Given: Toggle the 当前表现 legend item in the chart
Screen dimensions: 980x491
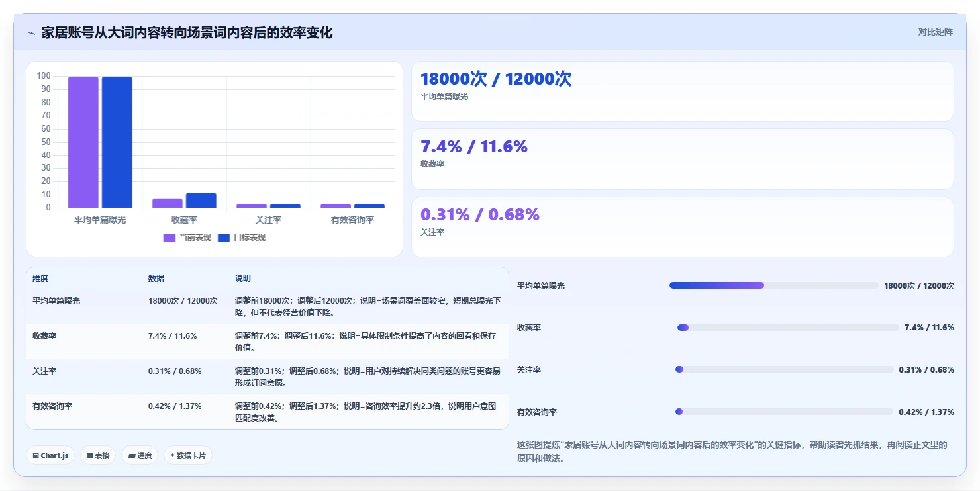Looking at the screenshot, I should [187, 238].
